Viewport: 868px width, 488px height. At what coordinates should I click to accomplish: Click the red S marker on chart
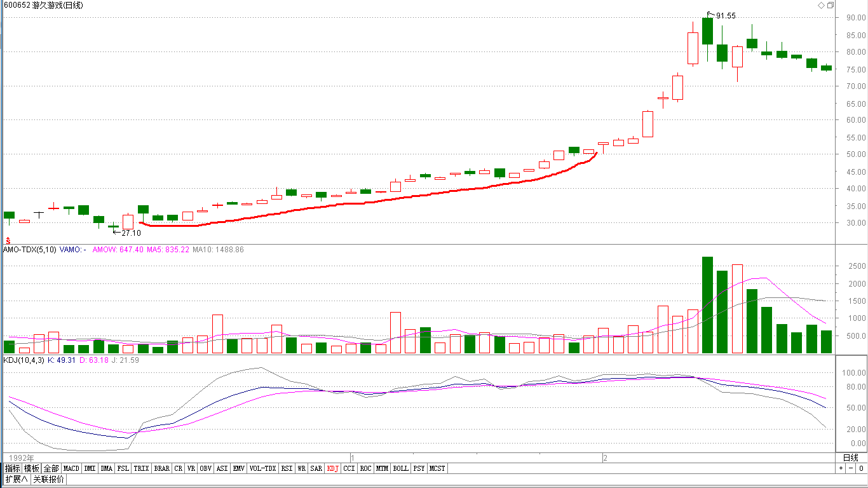click(8, 241)
